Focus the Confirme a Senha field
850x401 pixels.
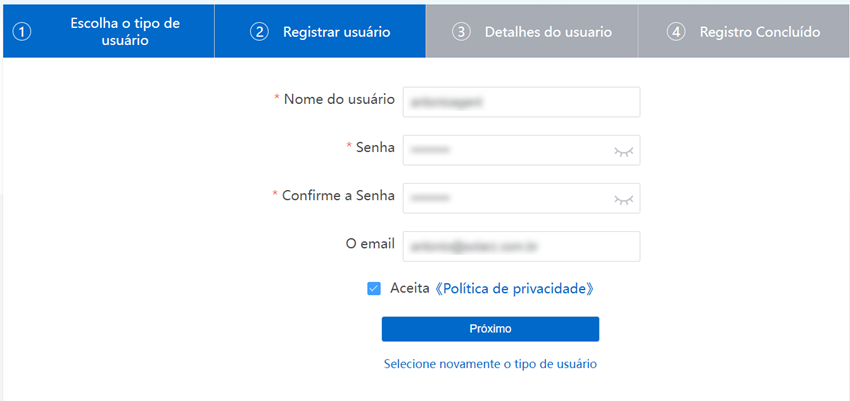click(505, 198)
